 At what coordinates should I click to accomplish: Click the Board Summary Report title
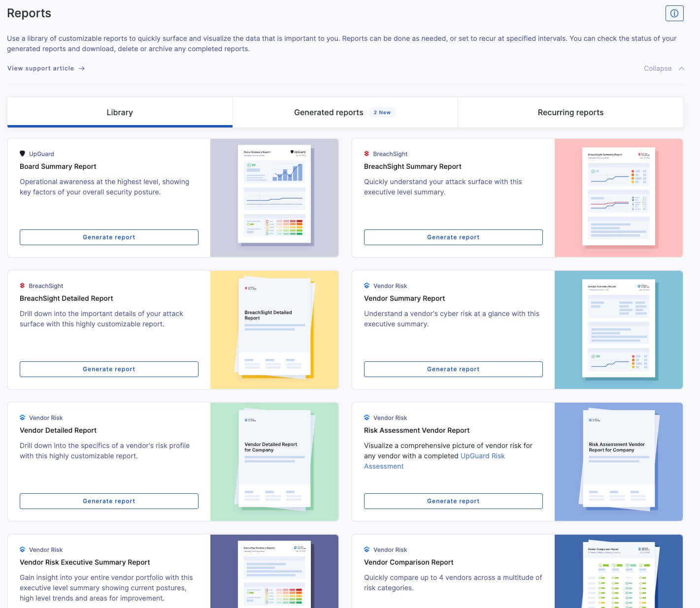click(x=58, y=166)
